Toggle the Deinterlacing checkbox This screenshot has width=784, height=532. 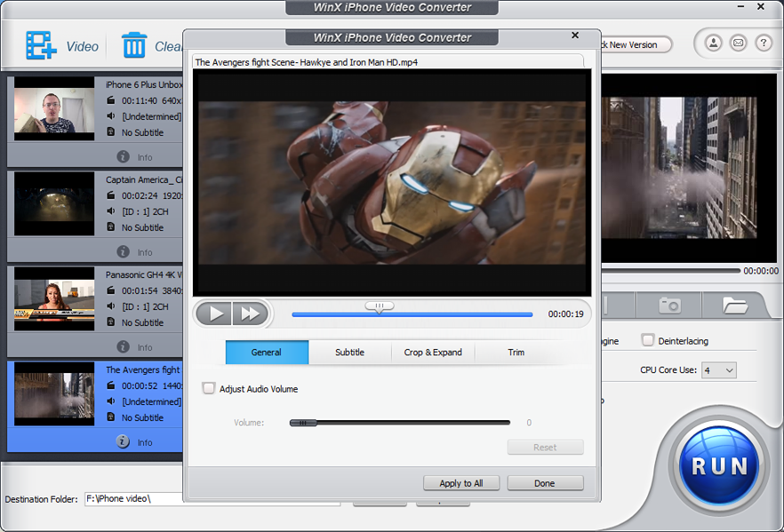647,340
